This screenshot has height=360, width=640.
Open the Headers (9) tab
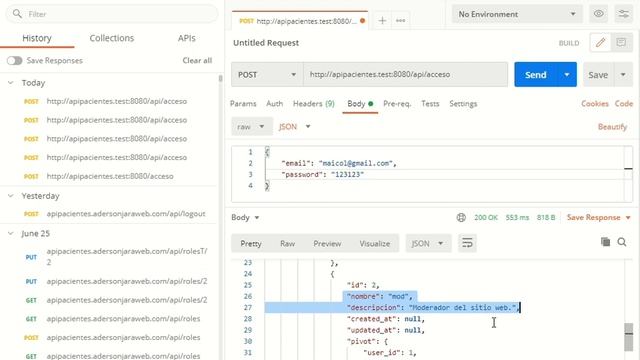(313, 104)
